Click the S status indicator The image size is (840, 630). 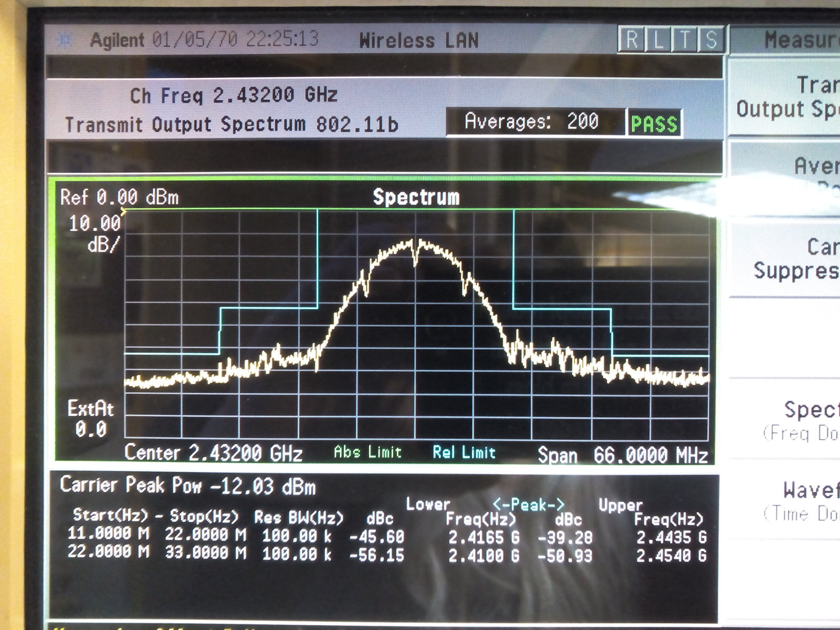(x=711, y=40)
